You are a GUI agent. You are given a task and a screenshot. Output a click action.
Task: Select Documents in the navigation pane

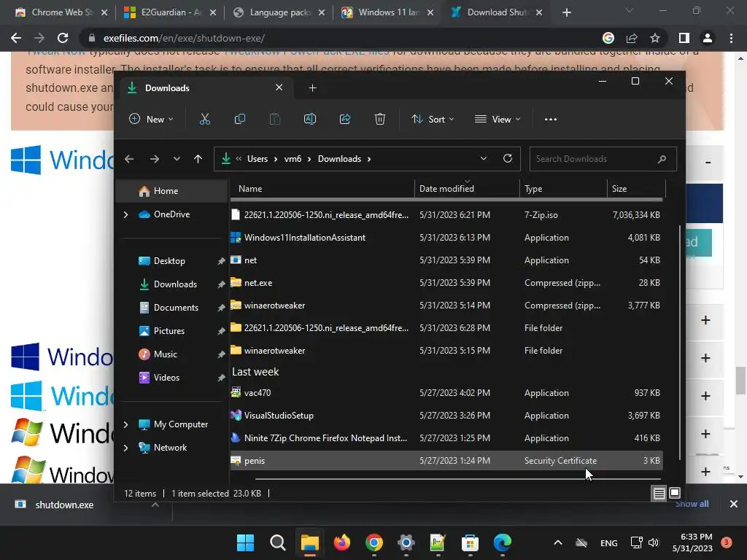click(x=176, y=308)
